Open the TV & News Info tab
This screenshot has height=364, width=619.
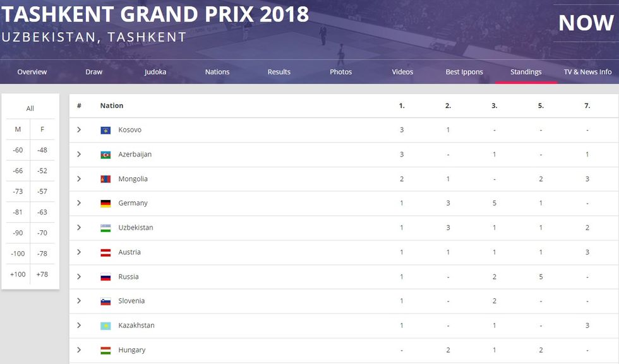click(x=587, y=72)
